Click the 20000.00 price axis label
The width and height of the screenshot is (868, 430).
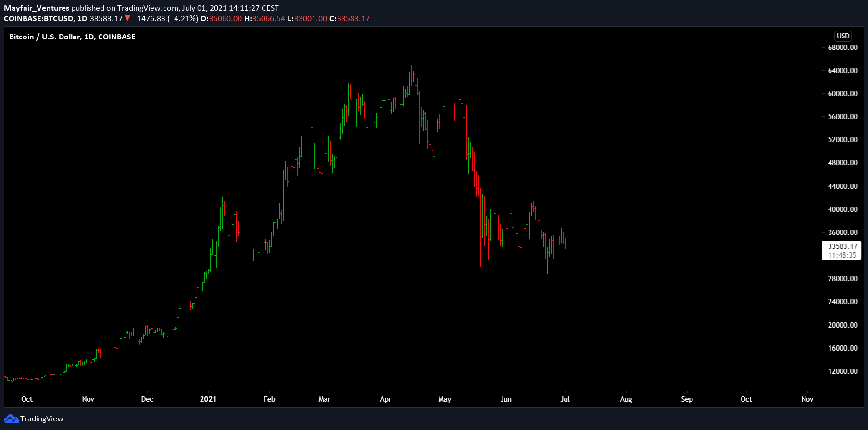click(x=843, y=325)
